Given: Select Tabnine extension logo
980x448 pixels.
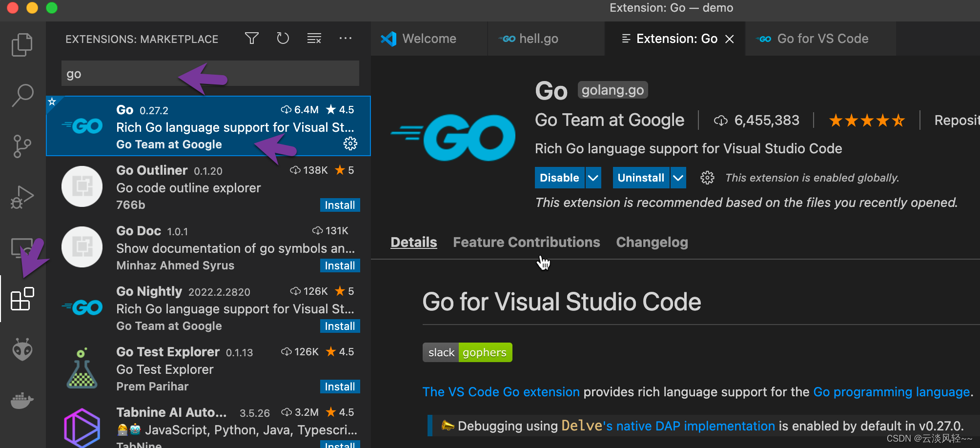Looking at the screenshot, I should coord(82,428).
